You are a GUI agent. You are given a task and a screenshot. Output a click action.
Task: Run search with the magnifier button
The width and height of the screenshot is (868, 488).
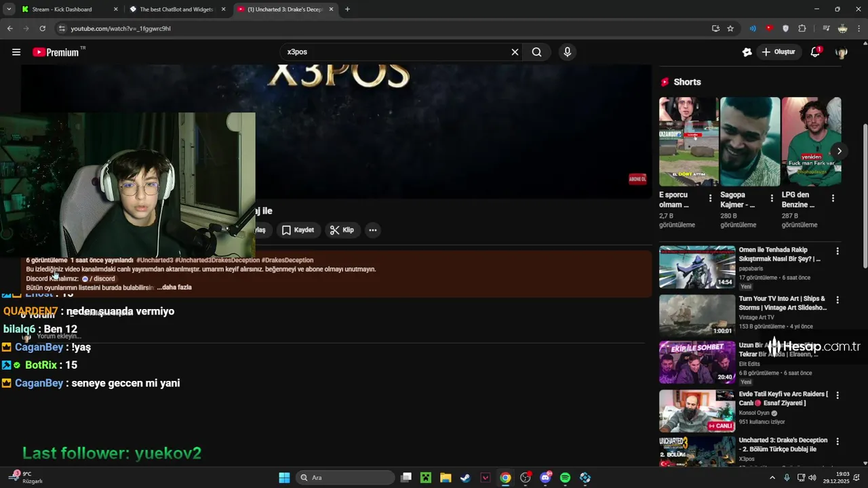(536, 52)
